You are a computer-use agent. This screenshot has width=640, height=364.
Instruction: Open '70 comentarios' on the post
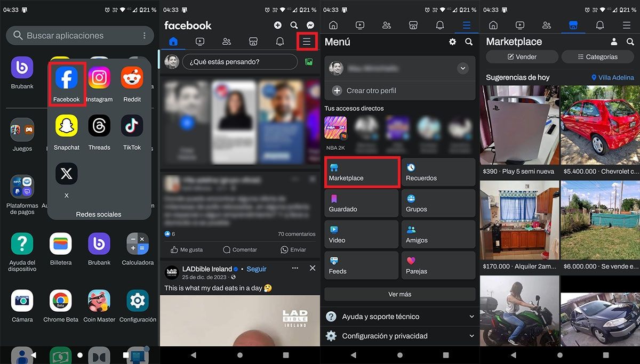click(x=297, y=234)
